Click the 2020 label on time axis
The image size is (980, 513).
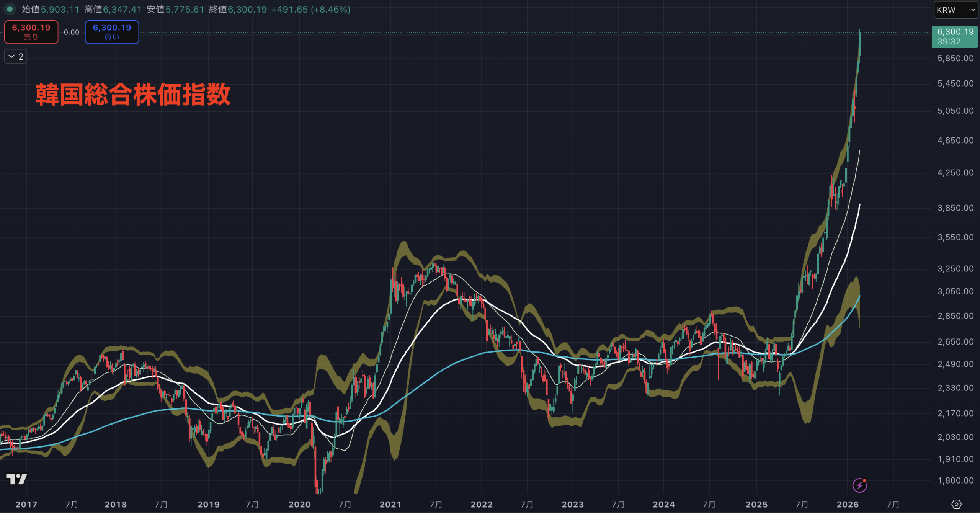pyautogui.click(x=299, y=504)
